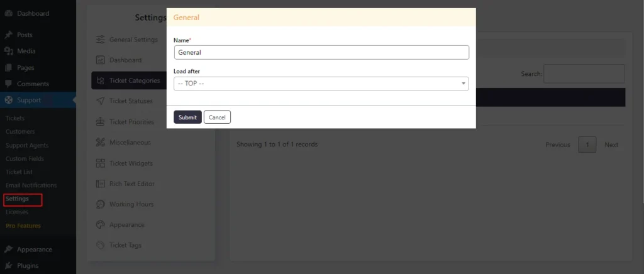Image resolution: width=644 pixels, height=274 pixels.
Task: Submit the category form
Action: click(187, 117)
